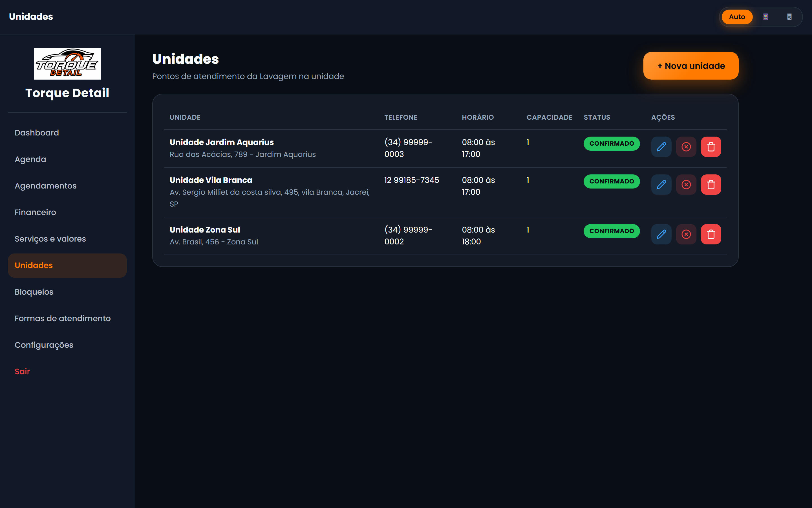Click phone (34) 99999-0002
Screen dimensions: 812x508
[x=408, y=236]
